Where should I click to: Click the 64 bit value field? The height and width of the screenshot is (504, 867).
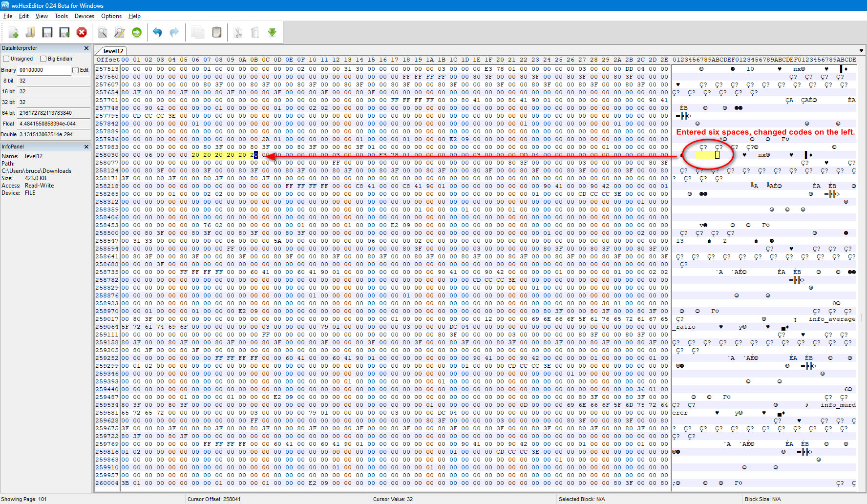54,113
